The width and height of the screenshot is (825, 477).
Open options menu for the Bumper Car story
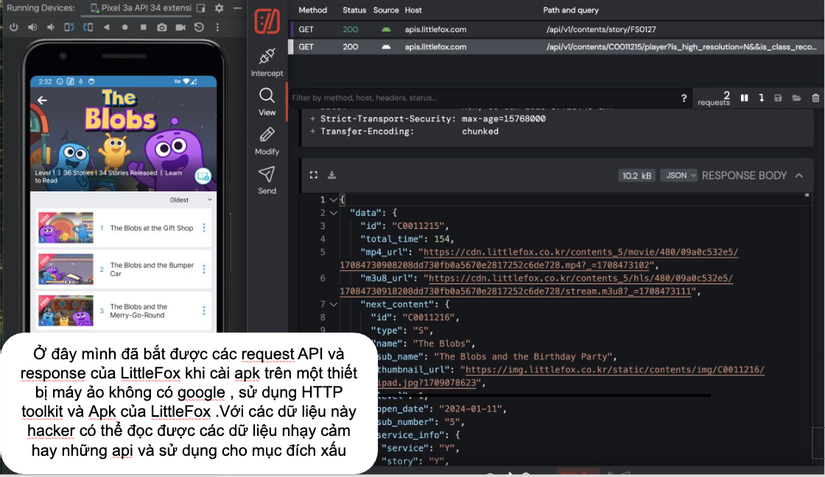tap(204, 269)
